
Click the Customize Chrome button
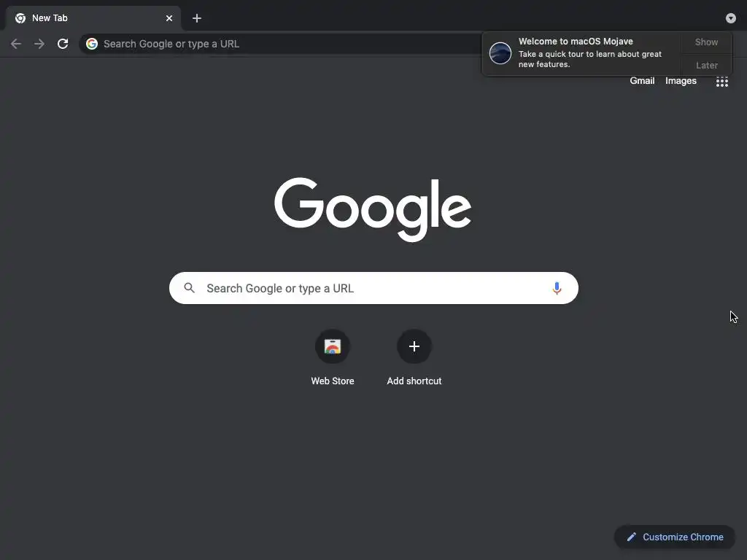click(675, 537)
